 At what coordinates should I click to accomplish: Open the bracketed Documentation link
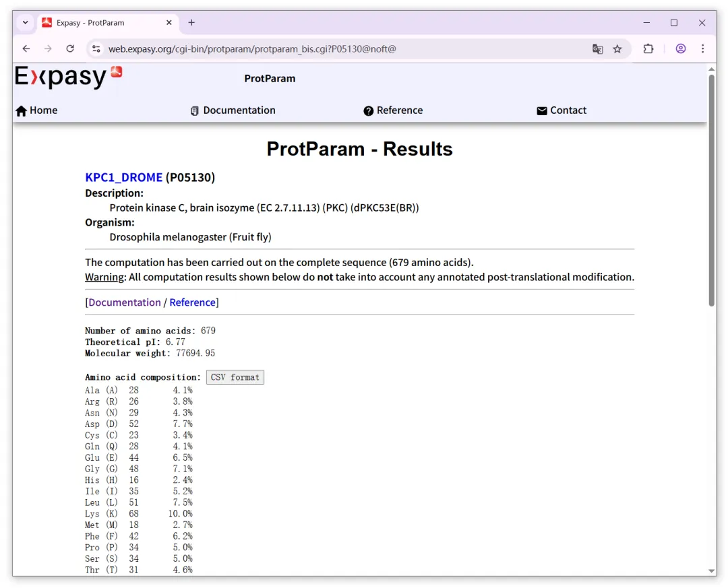click(x=125, y=302)
